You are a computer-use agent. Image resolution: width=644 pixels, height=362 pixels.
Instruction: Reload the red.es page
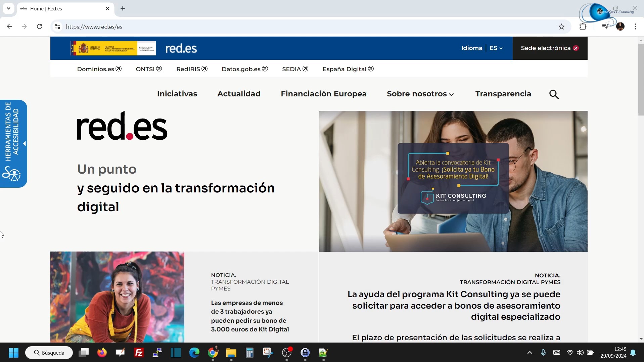pyautogui.click(x=39, y=27)
